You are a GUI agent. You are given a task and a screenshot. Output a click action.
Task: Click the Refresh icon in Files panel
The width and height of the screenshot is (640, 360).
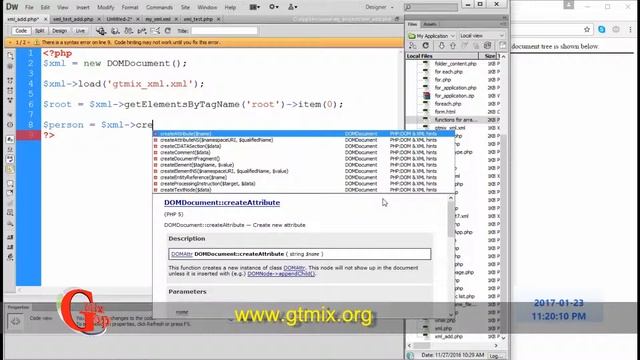coord(426,46)
